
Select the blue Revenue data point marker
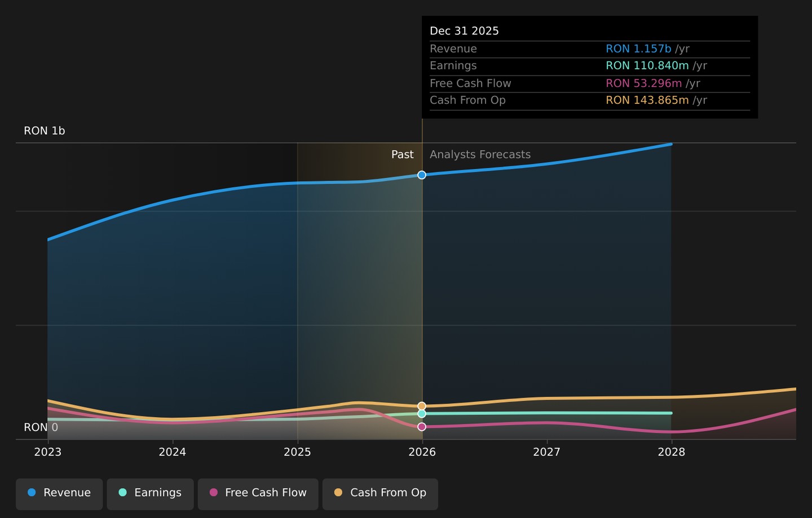[422, 175]
